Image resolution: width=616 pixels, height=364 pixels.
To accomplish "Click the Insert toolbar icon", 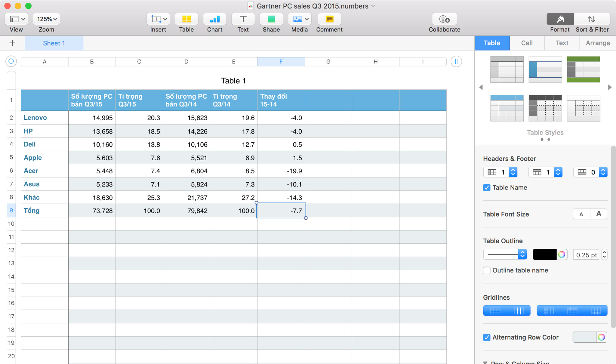I will point(158,19).
